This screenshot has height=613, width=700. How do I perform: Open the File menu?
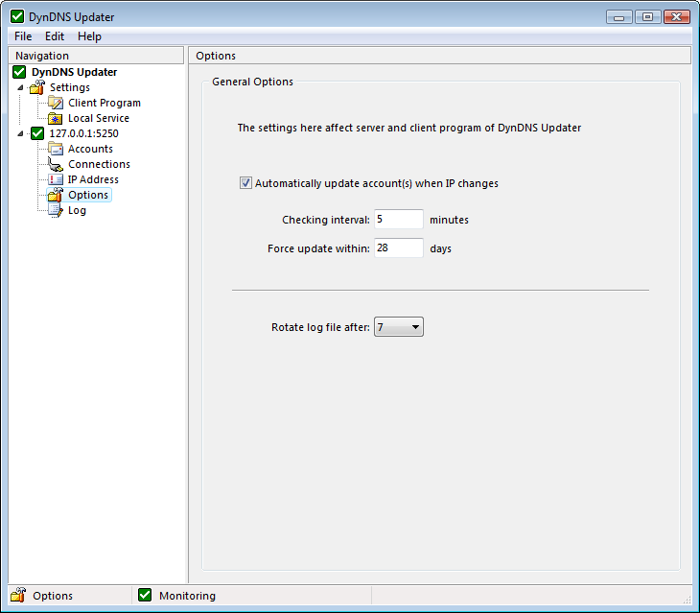[23, 36]
